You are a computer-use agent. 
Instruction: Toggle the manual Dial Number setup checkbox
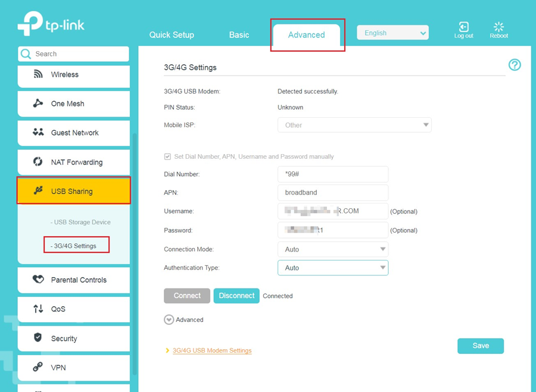[x=167, y=156]
